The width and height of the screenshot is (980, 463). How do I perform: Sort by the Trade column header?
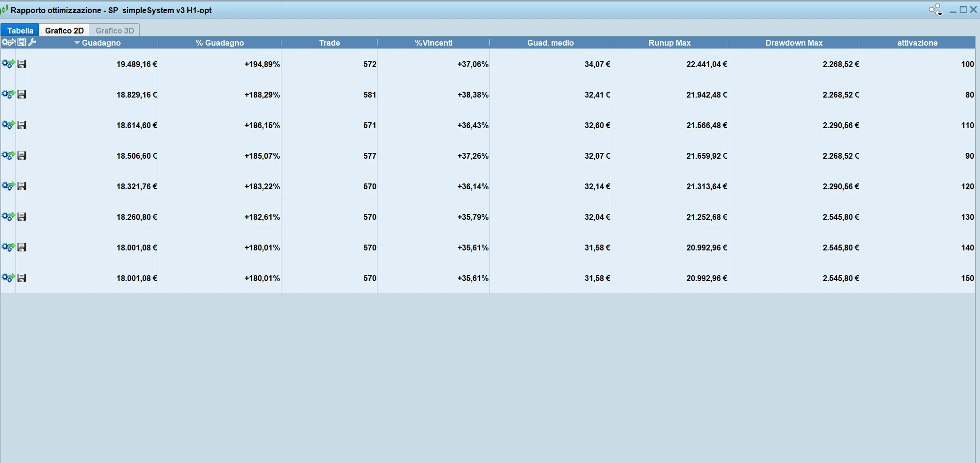pyautogui.click(x=329, y=43)
